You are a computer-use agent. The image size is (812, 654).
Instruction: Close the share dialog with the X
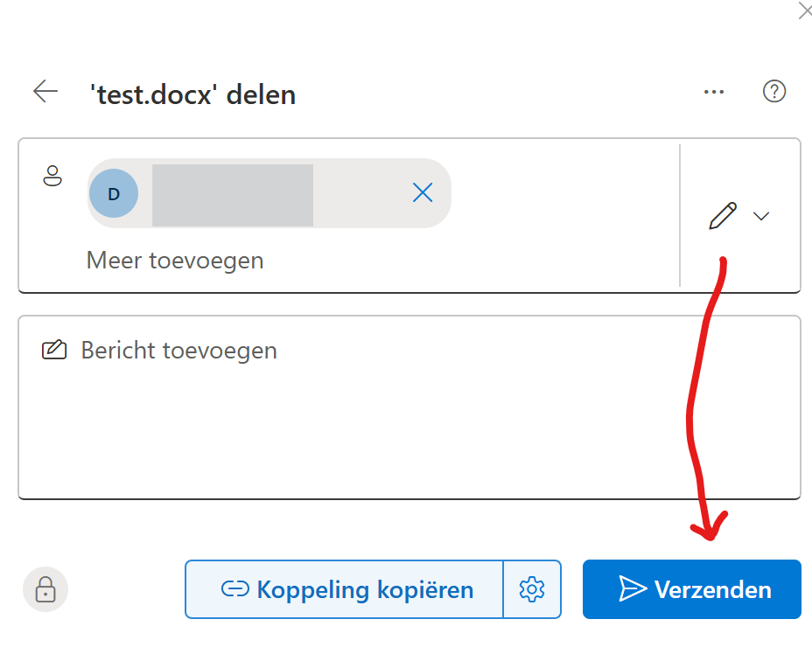(x=805, y=10)
